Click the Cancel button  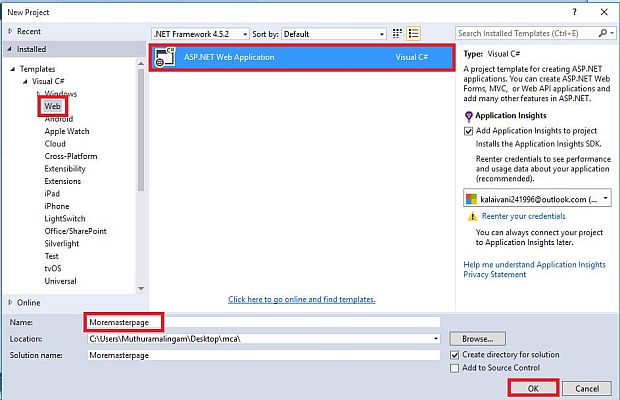click(587, 389)
